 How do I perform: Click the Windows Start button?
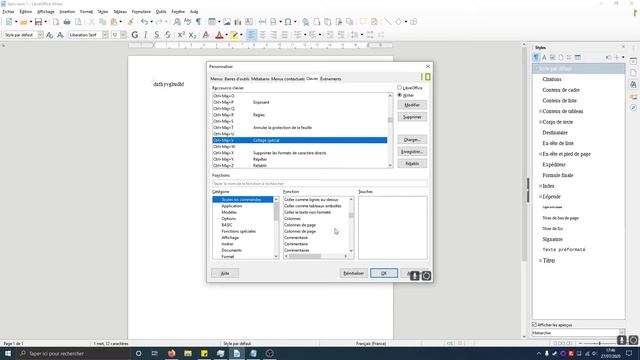pyautogui.click(x=8, y=353)
